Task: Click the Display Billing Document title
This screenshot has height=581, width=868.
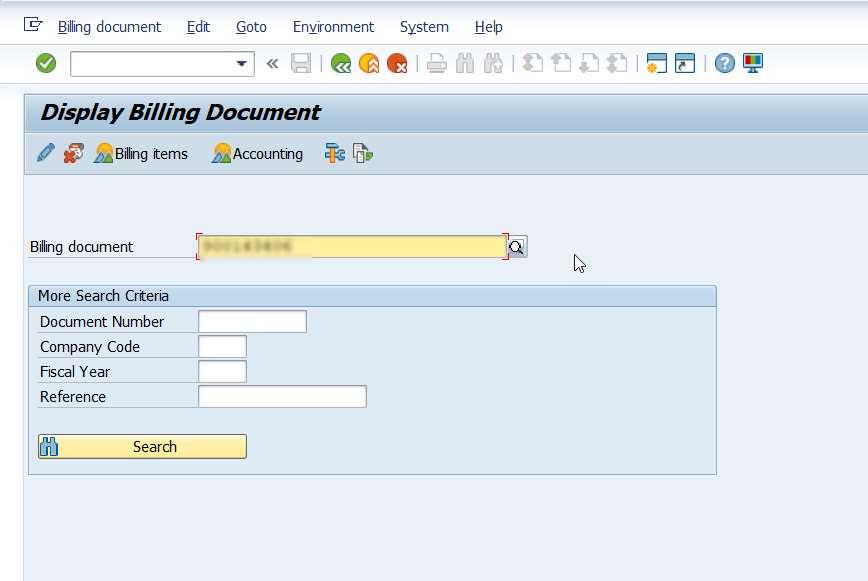Action: 180,113
